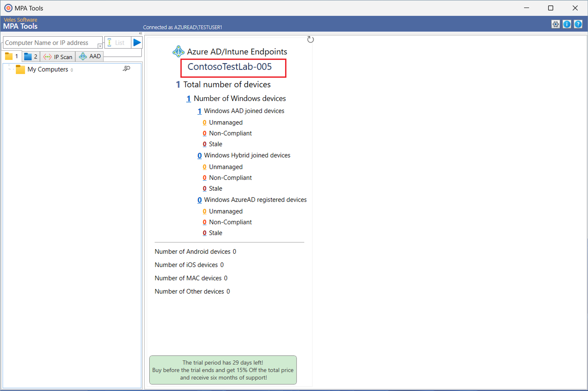This screenshot has width=588, height=391.
Task: Open Stale count under AzureAD registered devices
Action: click(x=204, y=233)
